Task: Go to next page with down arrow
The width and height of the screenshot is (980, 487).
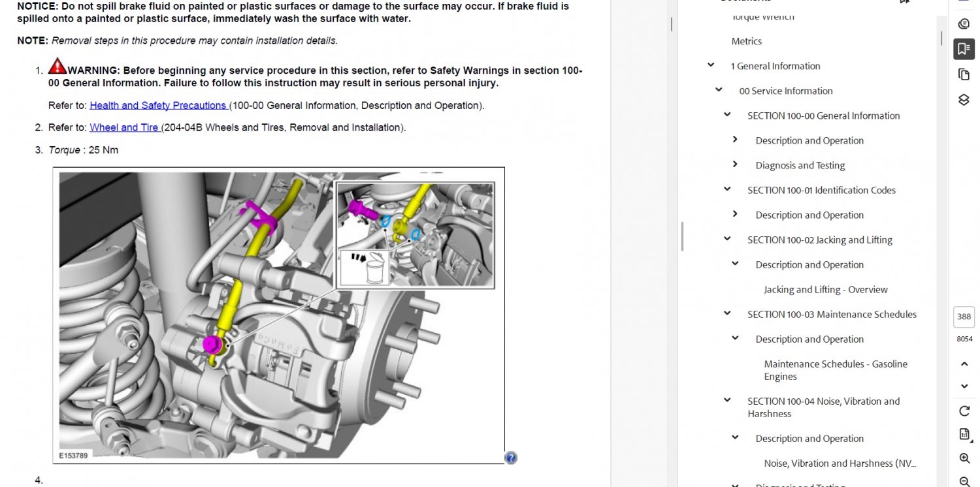Action: [x=964, y=386]
